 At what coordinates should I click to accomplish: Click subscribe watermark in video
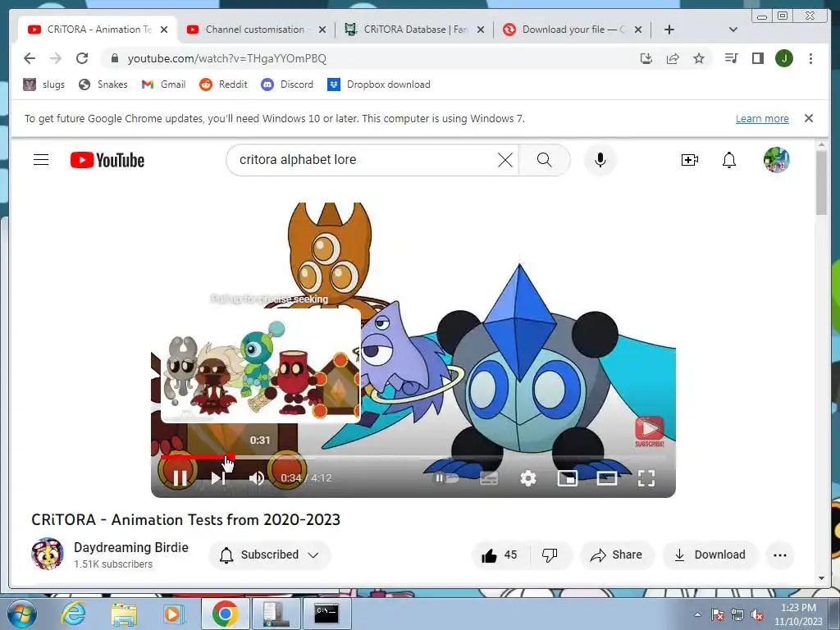pyautogui.click(x=650, y=431)
